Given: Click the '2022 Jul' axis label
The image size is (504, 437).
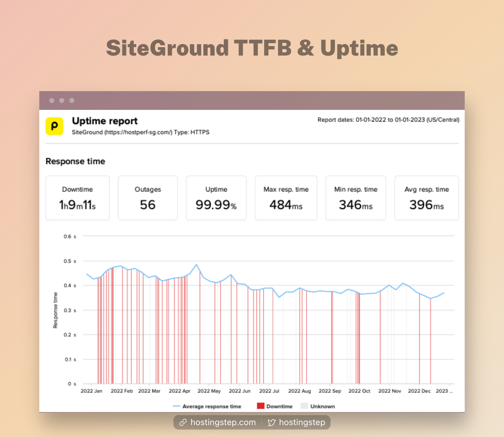Looking at the screenshot, I should (269, 391).
